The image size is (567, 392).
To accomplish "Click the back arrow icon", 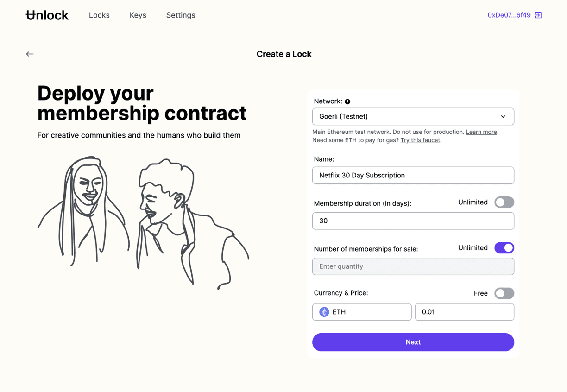I will click(x=30, y=54).
